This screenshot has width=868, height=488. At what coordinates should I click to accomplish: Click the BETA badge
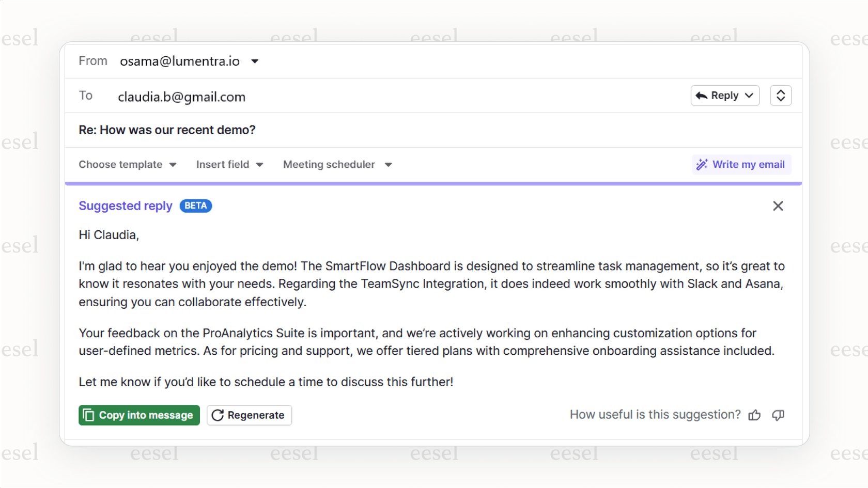(x=195, y=206)
